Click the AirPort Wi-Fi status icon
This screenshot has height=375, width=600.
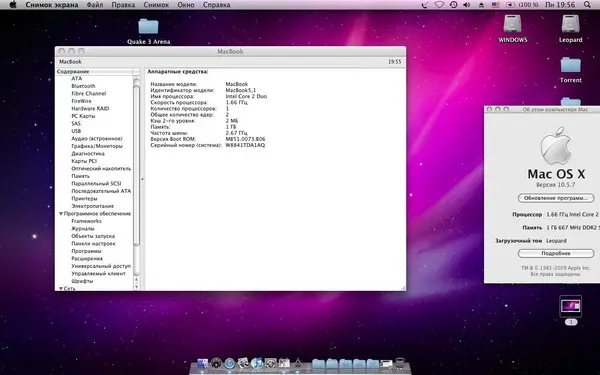point(439,5)
